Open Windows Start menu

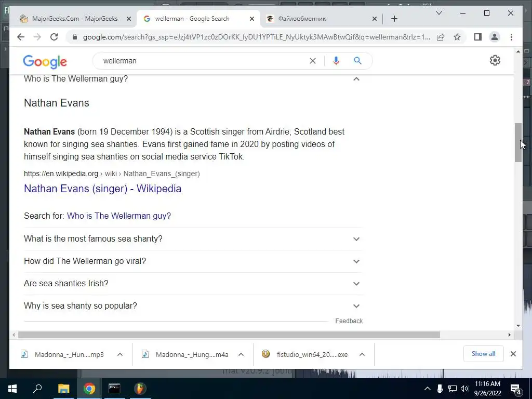pyautogui.click(x=12, y=389)
